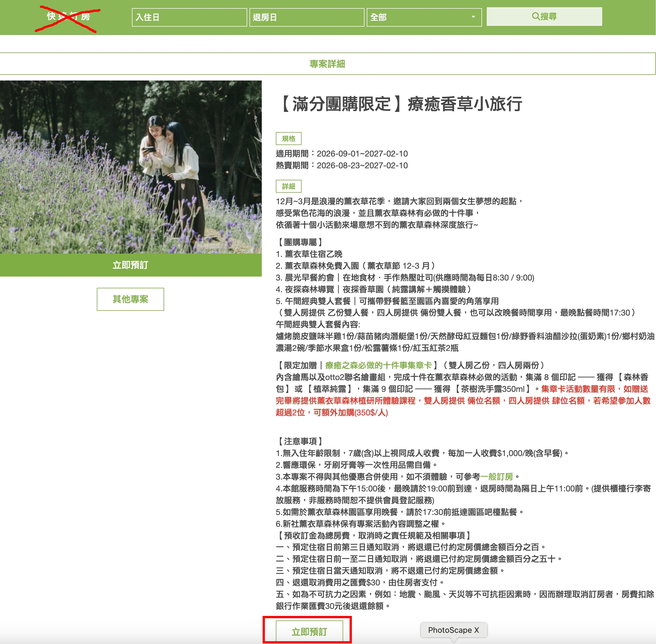Click the 【預收訂金為總房費】 cancellation heading
The width and height of the screenshot is (656, 644).
pyautogui.click(x=374, y=535)
